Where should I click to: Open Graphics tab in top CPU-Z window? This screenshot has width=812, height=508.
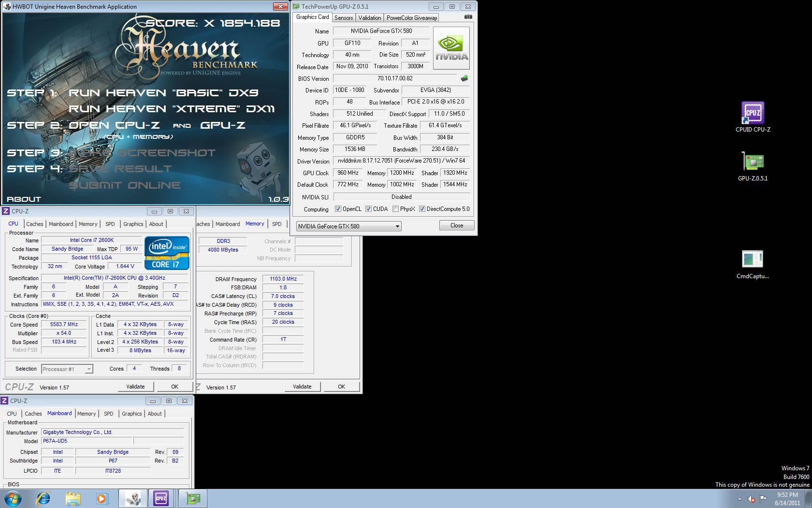133,224
